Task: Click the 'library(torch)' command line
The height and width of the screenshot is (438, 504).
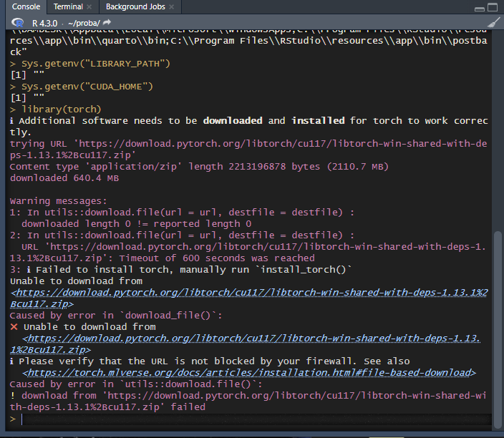Action: pos(62,109)
